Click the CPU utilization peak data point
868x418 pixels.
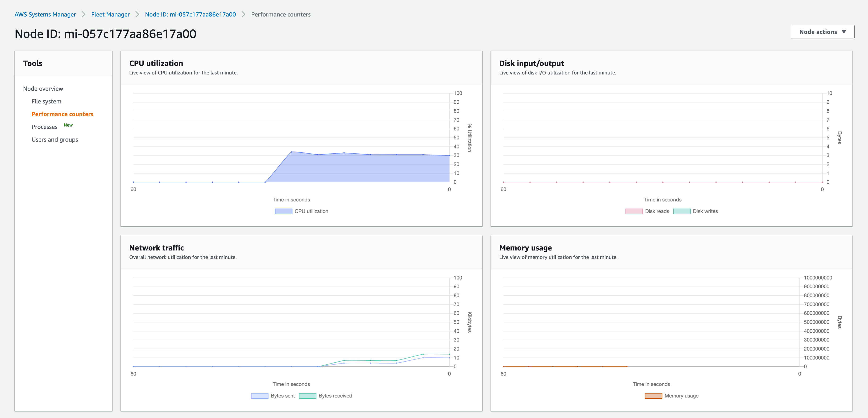(291, 152)
